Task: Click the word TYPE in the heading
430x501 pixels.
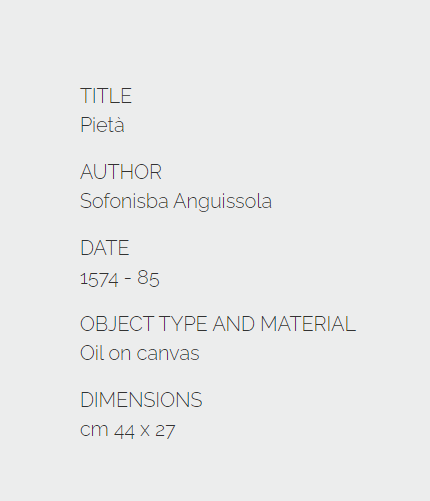Action: point(183,324)
